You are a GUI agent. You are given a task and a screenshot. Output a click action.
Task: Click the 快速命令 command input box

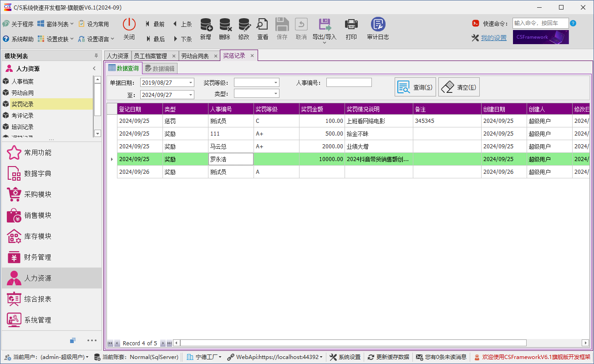(541, 23)
